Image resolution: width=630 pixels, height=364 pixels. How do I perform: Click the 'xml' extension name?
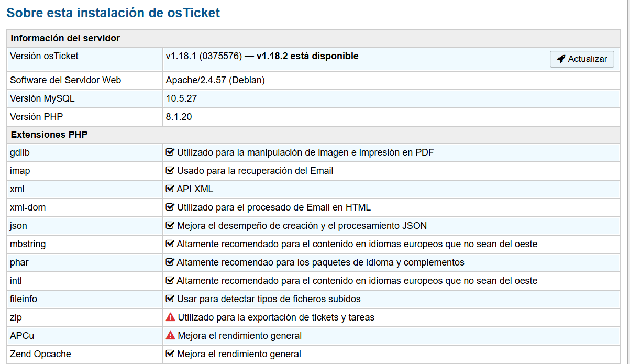[x=17, y=189]
